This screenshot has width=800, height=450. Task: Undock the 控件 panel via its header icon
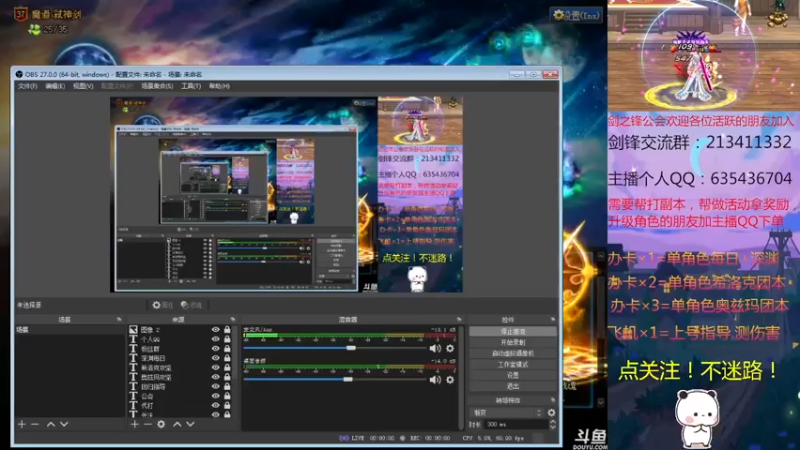click(553, 319)
